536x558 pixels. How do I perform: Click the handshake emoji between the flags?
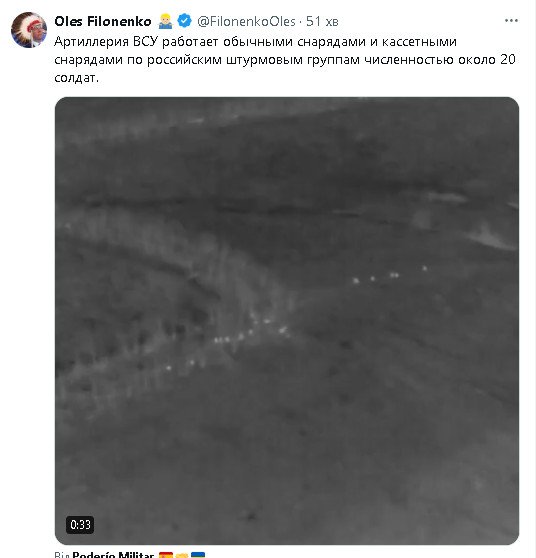(x=182, y=554)
